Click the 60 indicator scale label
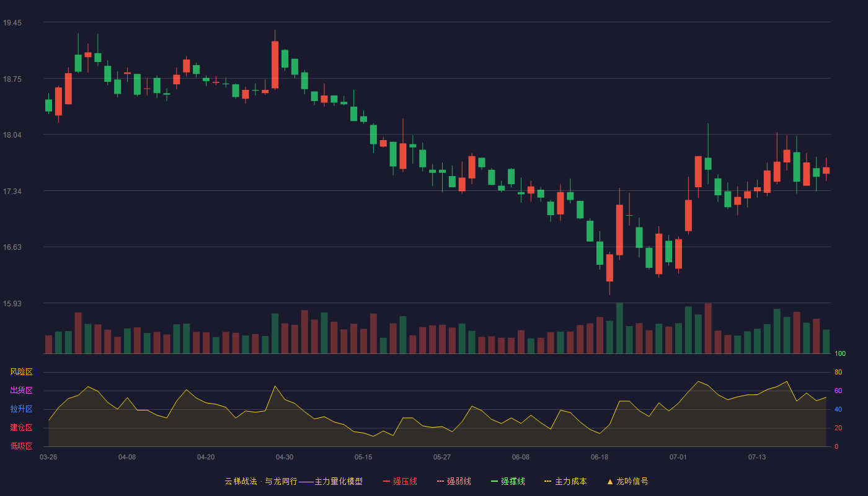Image resolution: width=868 pixels, height=496 pixels. click(838, 391)
